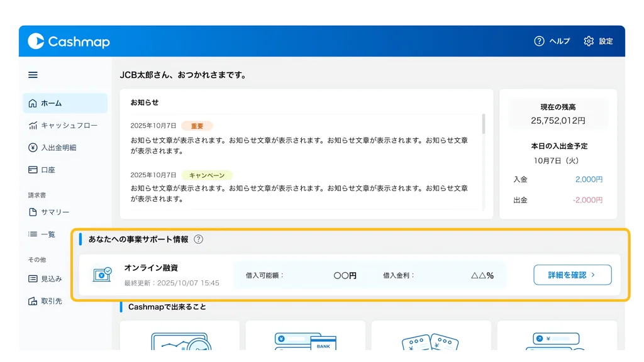Screen dimensions: 644x362
Task: Select 取引先 in the sidebar
Action: point(51,301)
